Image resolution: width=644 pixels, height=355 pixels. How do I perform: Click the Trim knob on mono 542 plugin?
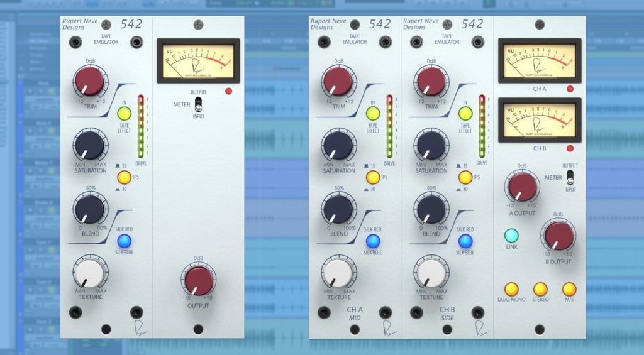coord(90,81)
